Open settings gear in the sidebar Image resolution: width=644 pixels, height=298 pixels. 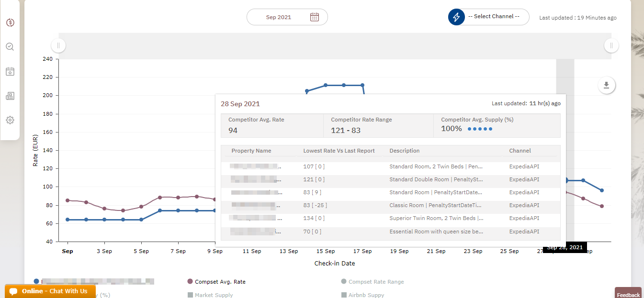[10, 120]
